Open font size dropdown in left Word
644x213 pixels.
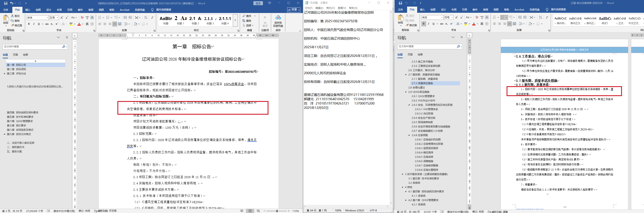(x=57, y=18)
